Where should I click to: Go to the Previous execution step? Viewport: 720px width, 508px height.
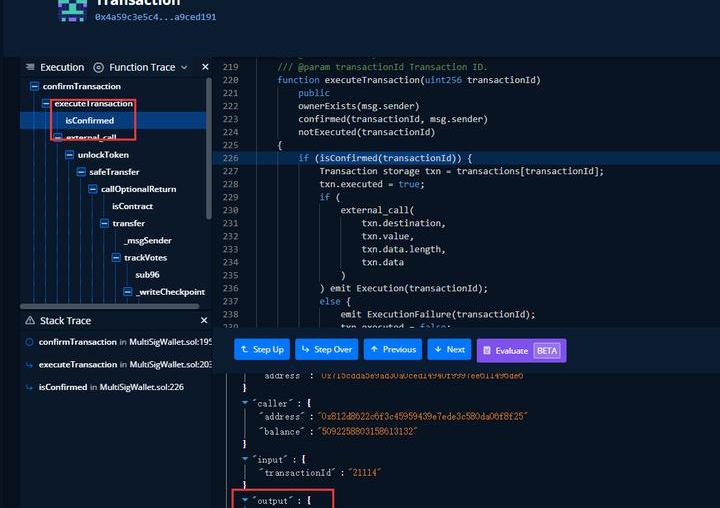click(392, 350)
